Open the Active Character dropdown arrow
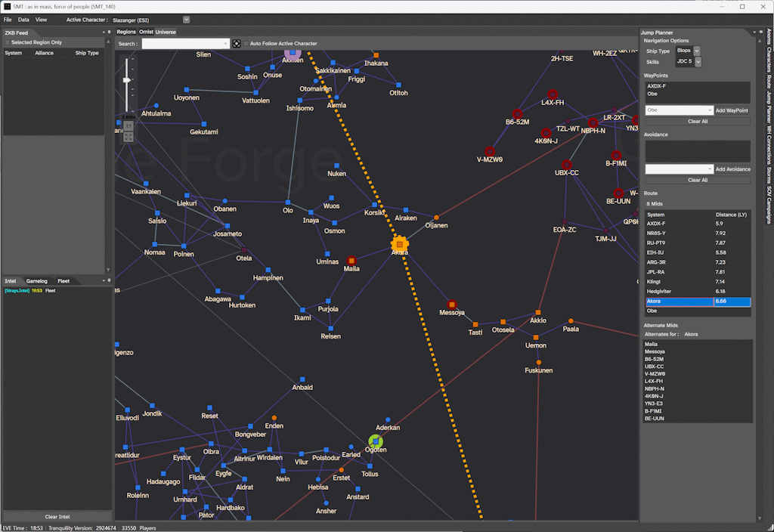 tap(186, 20)
